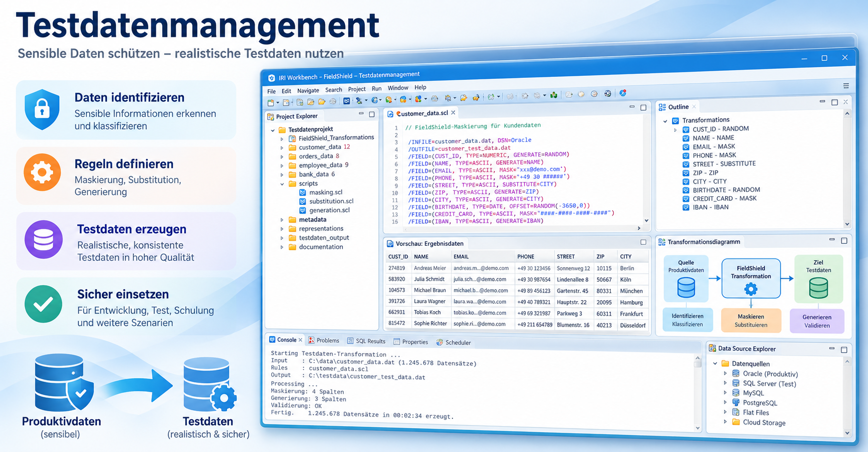This screenshot has width=868, height=452.
Task: Maximize the Project Explorer panel
Action: pyautogui.click(x=372, y=114)
